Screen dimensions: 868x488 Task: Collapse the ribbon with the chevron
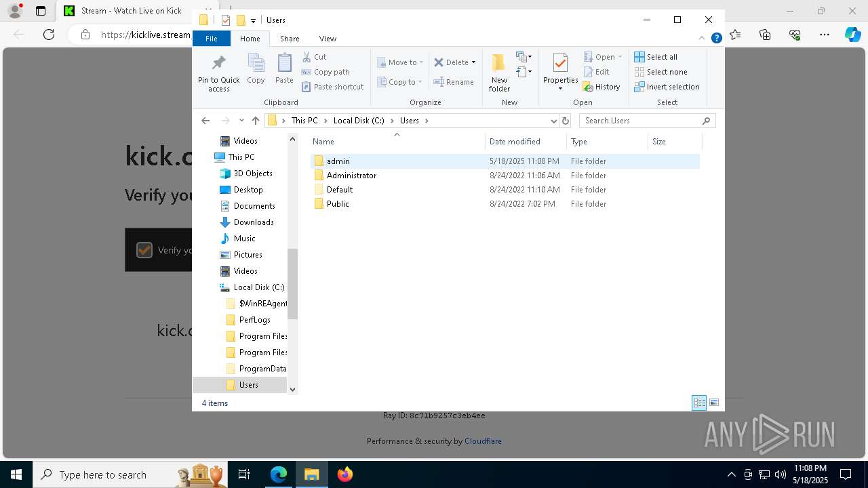(703, 39)
